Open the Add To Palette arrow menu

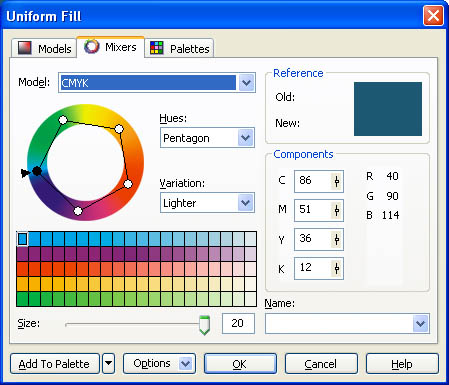109,364
